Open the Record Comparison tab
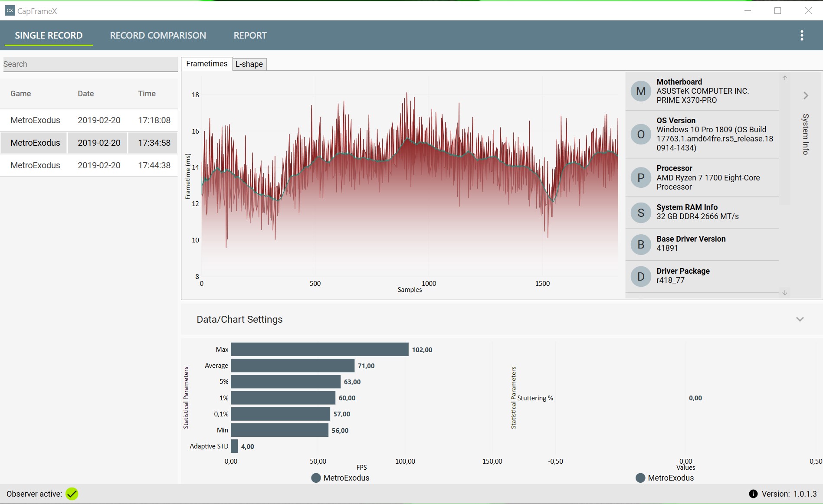The width and height of the screenshot is (823, 504). 158,36
